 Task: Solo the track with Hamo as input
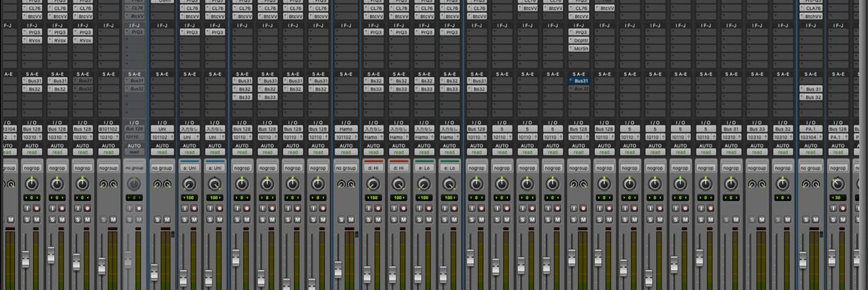tap(340, 219)
